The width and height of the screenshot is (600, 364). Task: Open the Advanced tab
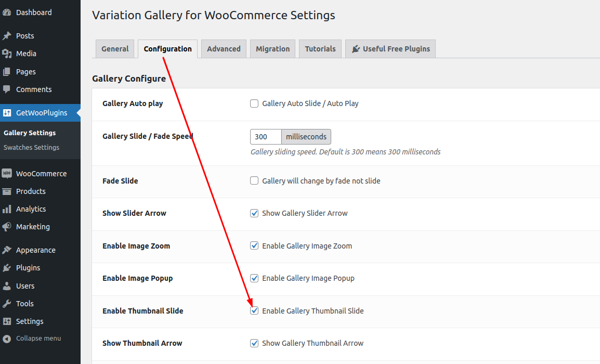point(224,48)
